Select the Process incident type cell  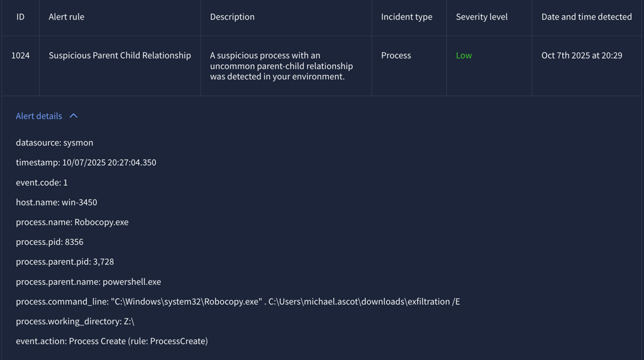coord(396,55)
